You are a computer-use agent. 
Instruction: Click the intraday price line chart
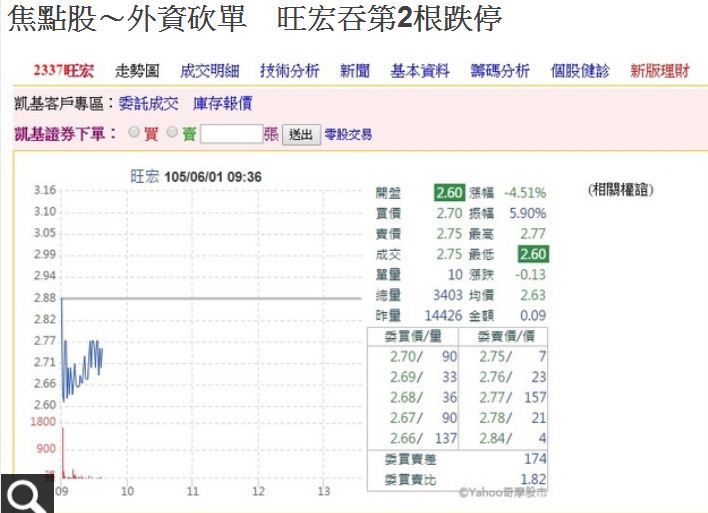click(x=211, y=298)
